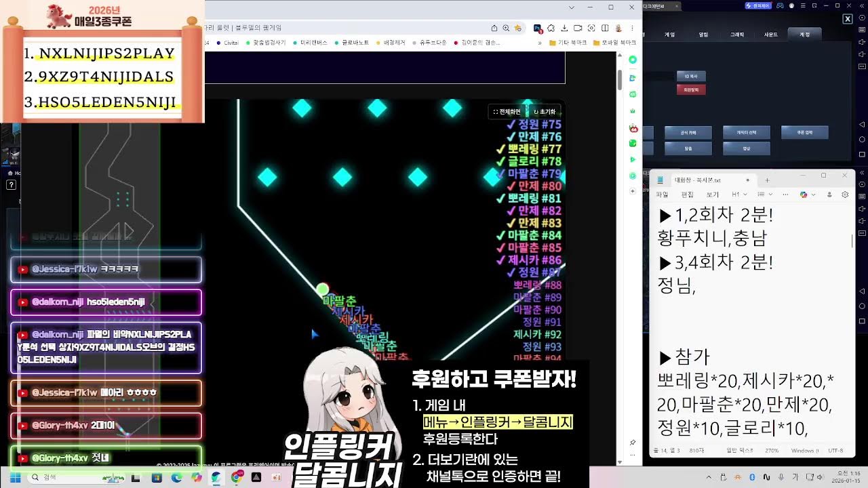The image size is (868, 488).
Task: Open the Notepad 파일 menu
Action: [662, 195]
